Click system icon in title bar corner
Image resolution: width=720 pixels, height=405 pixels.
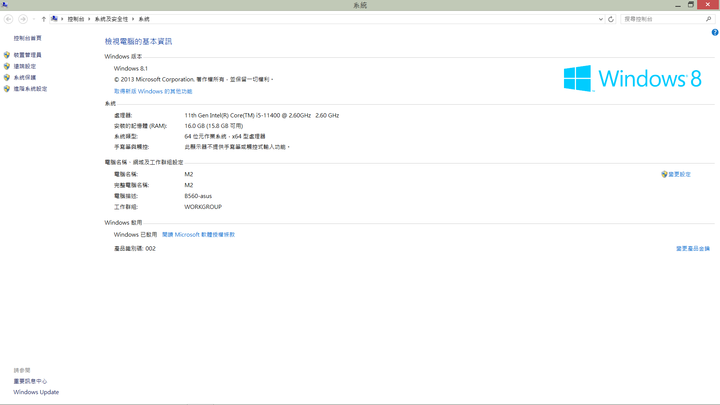coord(5,5)
